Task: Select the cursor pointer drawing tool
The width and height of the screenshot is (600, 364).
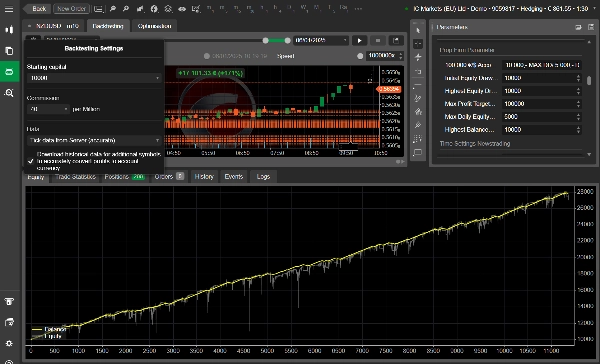Action: coord(418,30)
